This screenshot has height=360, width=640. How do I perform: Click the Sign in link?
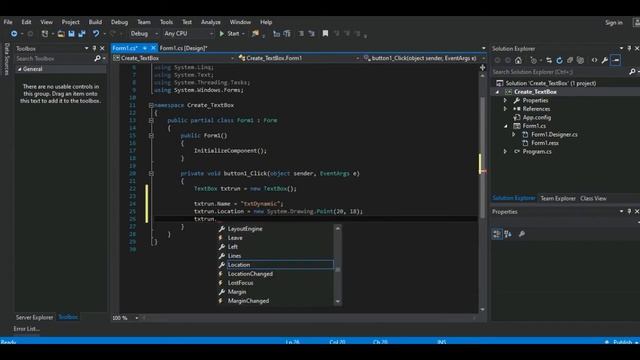[x=614, y=22]
